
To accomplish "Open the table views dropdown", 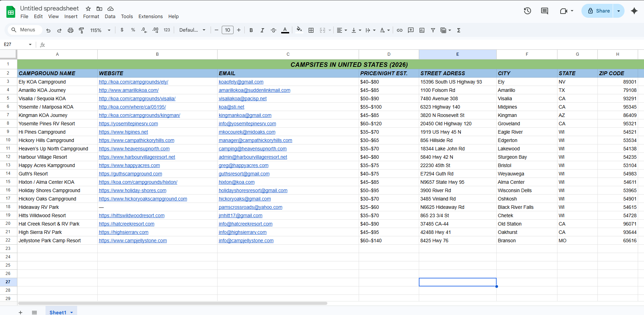I will pos(446,30).
